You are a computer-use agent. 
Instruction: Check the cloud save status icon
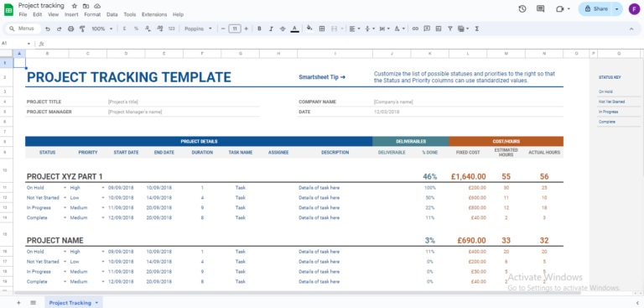97,6
